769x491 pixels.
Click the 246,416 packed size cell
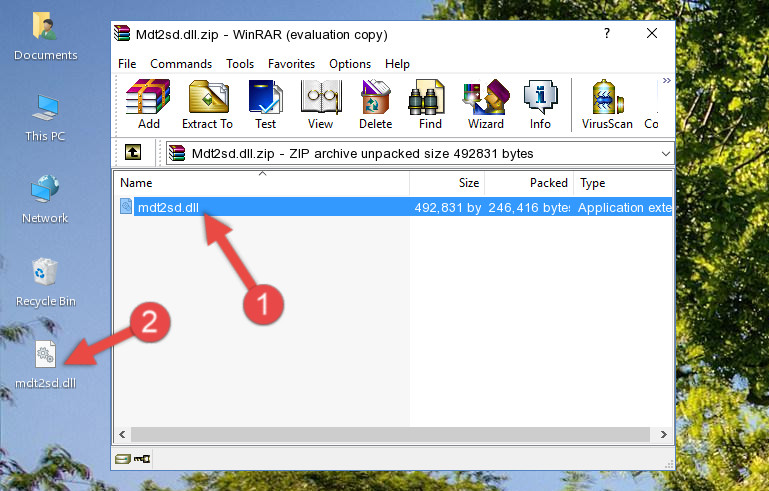(529, 207)
